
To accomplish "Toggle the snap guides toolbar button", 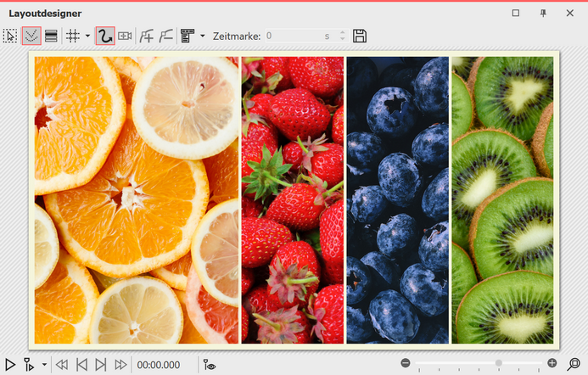I will (x=31, y=36).
